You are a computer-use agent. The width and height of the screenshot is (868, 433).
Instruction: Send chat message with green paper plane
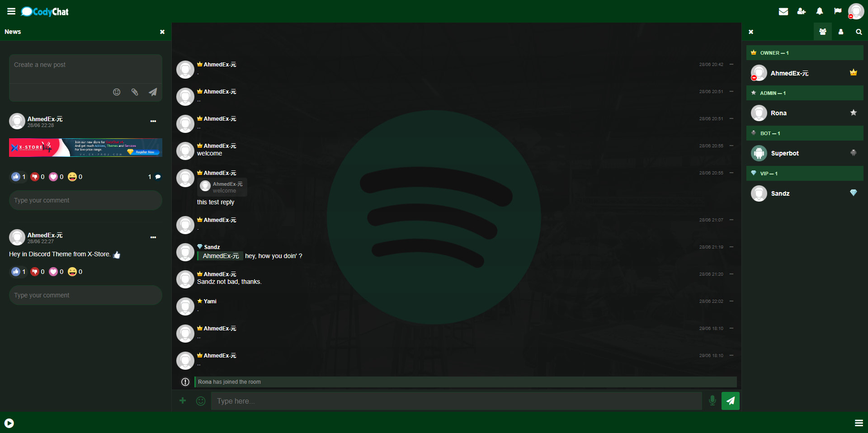tap(731, 401)
